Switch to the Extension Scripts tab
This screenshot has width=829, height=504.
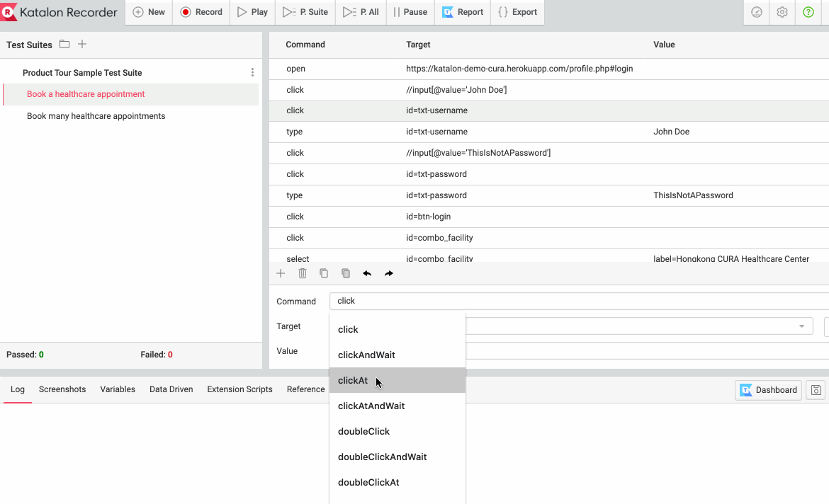click(239, 389)
